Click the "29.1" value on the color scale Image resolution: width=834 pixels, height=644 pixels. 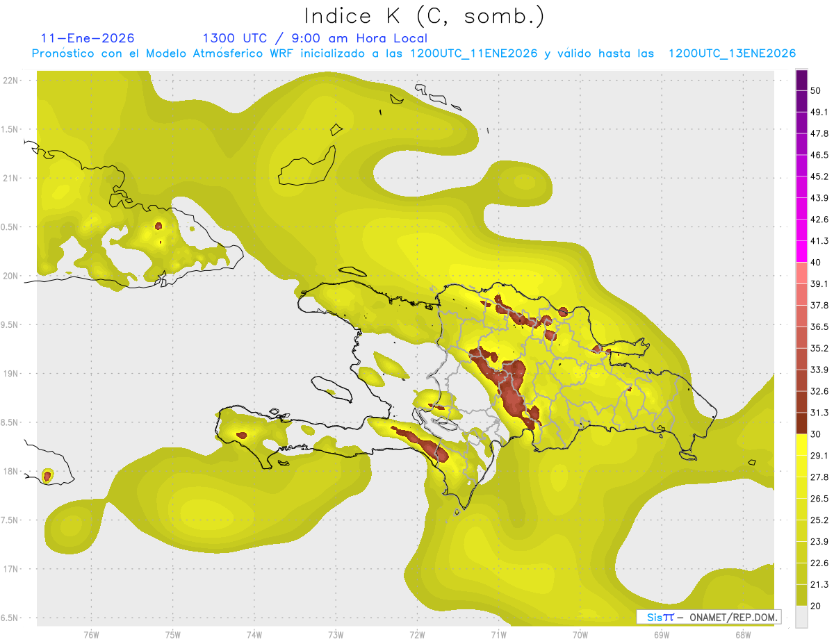point(819,456)
